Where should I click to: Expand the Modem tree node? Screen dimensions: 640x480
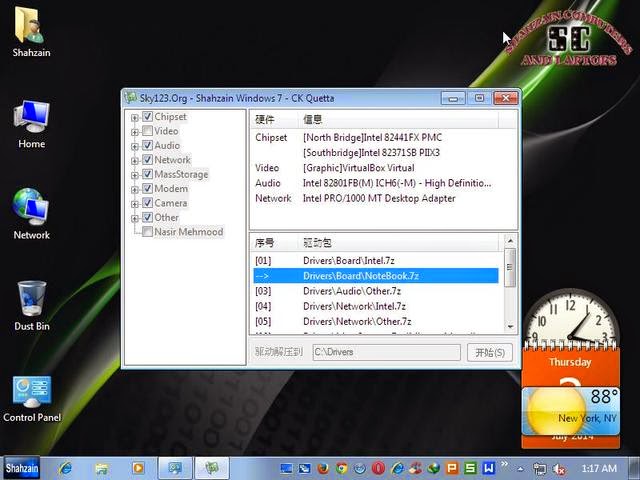click(x=135, y=190)
